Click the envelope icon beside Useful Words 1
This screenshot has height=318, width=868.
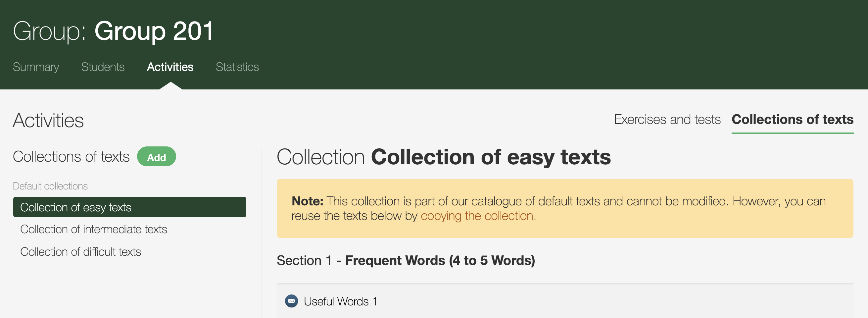click(x=291, y=301)
